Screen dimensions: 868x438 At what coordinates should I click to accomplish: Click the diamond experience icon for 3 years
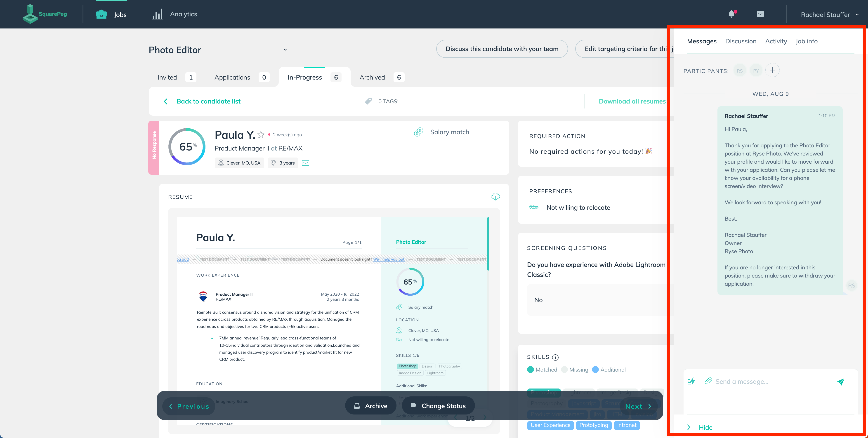pos(273,163)
